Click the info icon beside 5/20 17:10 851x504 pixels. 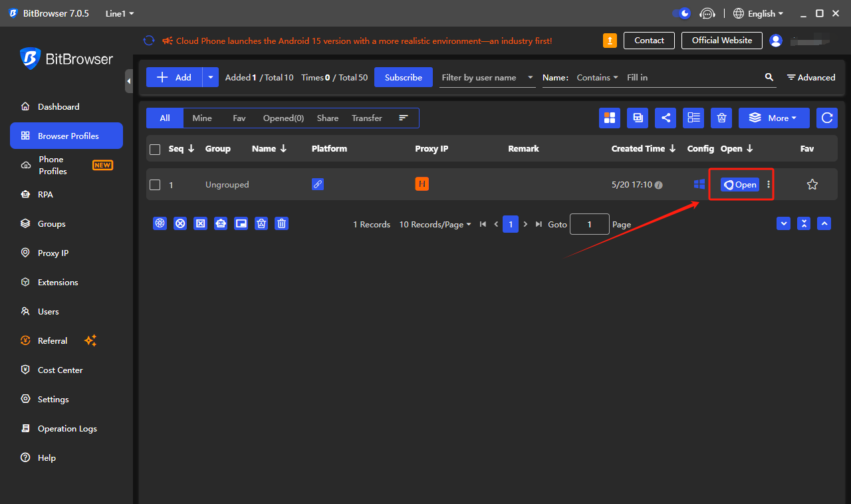pyautogui.click(x=659, y=185)
